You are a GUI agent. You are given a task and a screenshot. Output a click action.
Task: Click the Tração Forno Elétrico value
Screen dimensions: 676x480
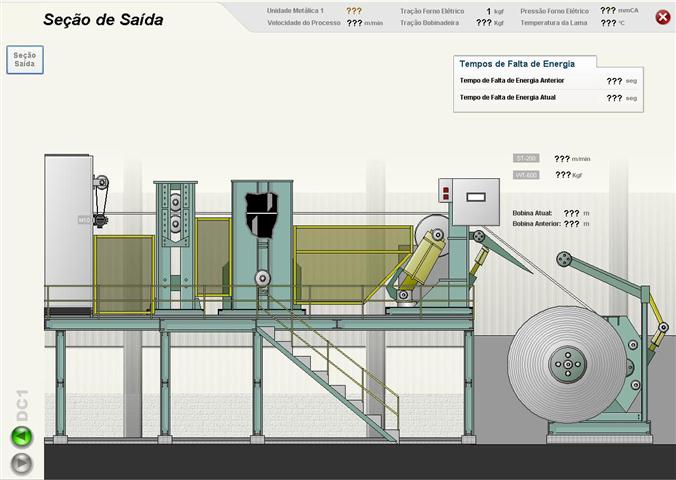[x=488, y=10]
